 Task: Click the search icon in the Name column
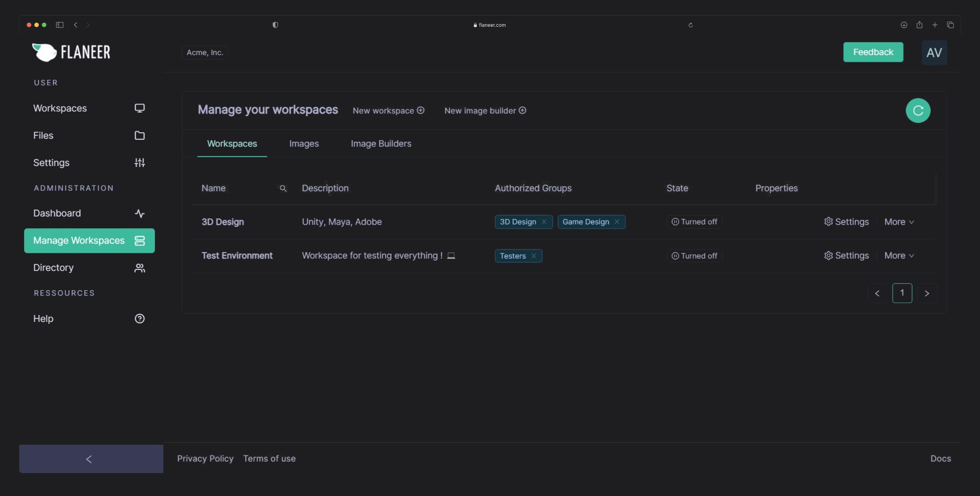(x=283, y=188)
